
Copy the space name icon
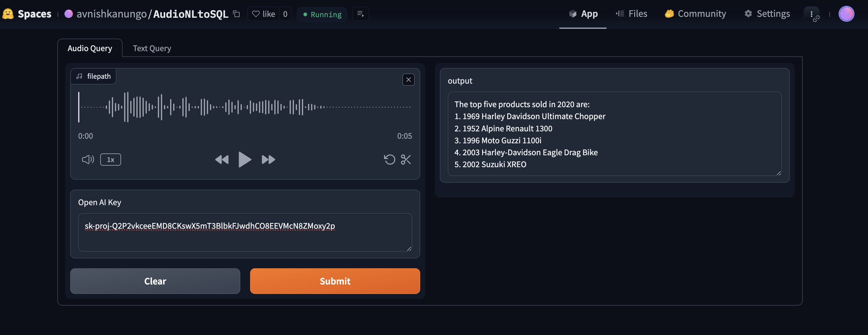237,14
